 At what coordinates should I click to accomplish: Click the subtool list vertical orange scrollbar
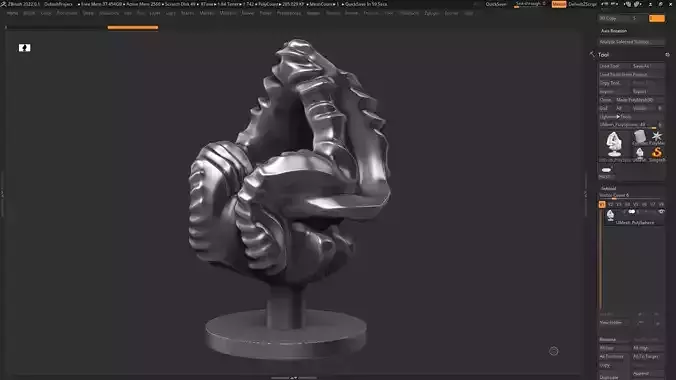(x=601, y=259)
